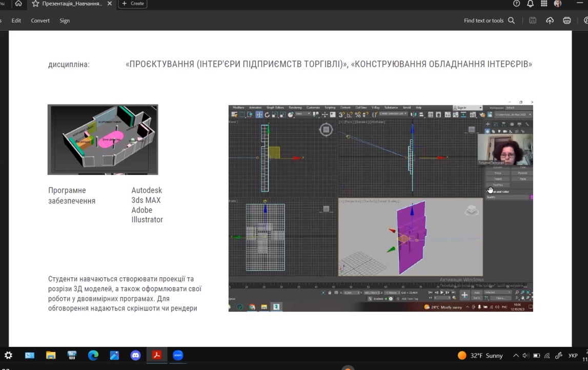Open the Acrobat help icon
The height and width of the screenshot is (370, 588).
(x=516, y=4)
